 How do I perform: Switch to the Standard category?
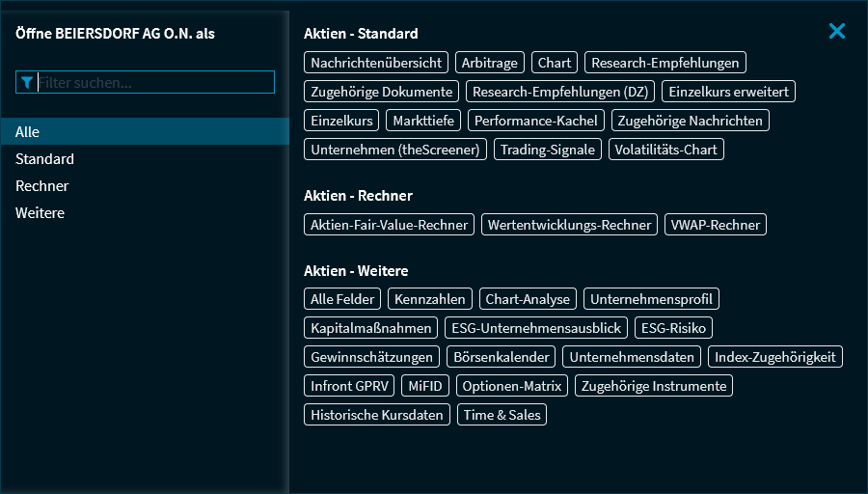point(44,159)
